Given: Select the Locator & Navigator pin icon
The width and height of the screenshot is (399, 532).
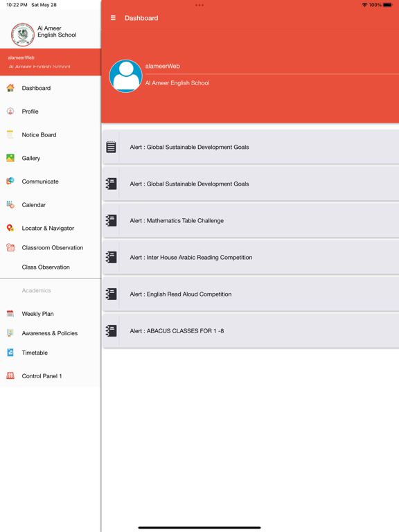Looking at the screenshot, I should (x=10, y=228).
